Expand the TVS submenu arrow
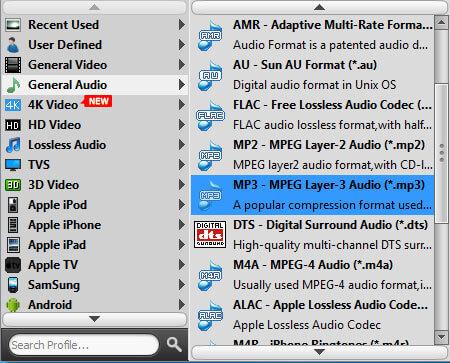The height and width of the screenshot is (363, 450). [182, 165]
